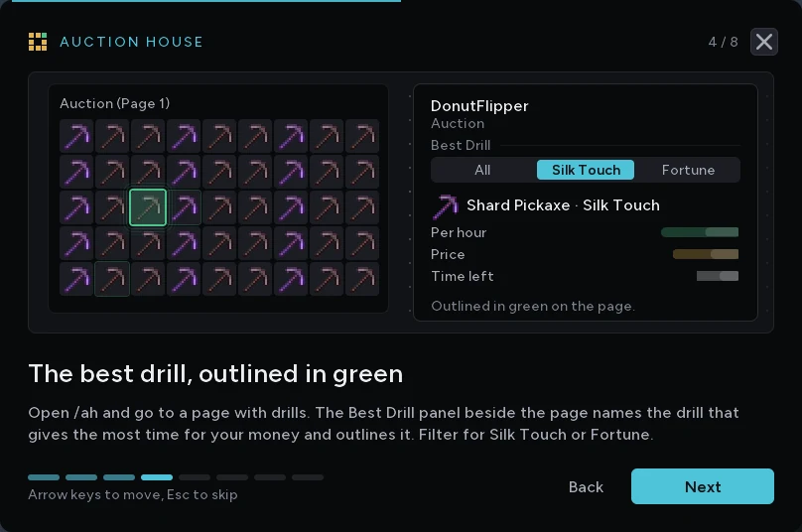Jump to the current fourth step progress segment
Viewport: 802px width, 532px height.
[x=157, y=477]
